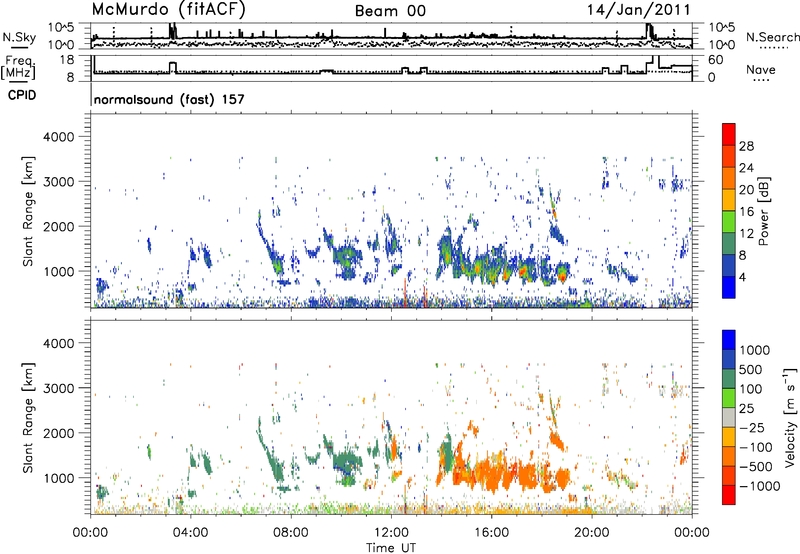Click the date '14/Jan/2011'
The width and height of the screenshot is (800, 554).
click(x=638, y=10)
